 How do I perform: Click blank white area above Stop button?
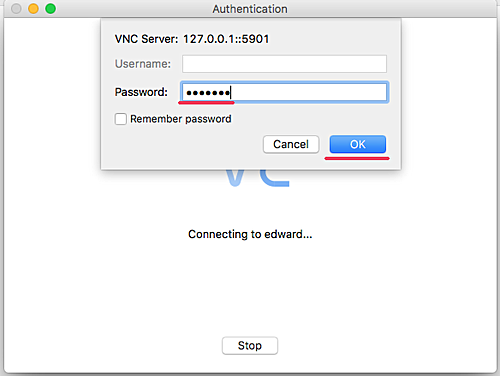coord(250,290)
